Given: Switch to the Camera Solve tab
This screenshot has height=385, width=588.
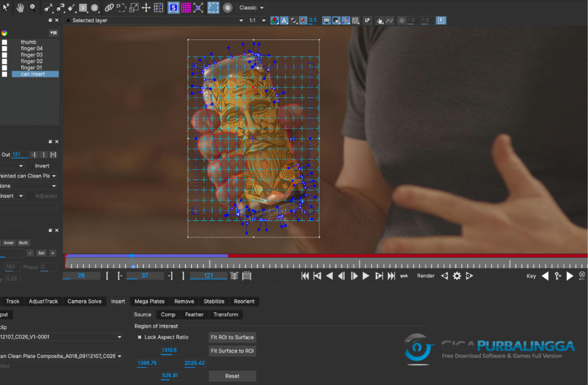Looking at the screenshot, I should [x=84, y=301].
